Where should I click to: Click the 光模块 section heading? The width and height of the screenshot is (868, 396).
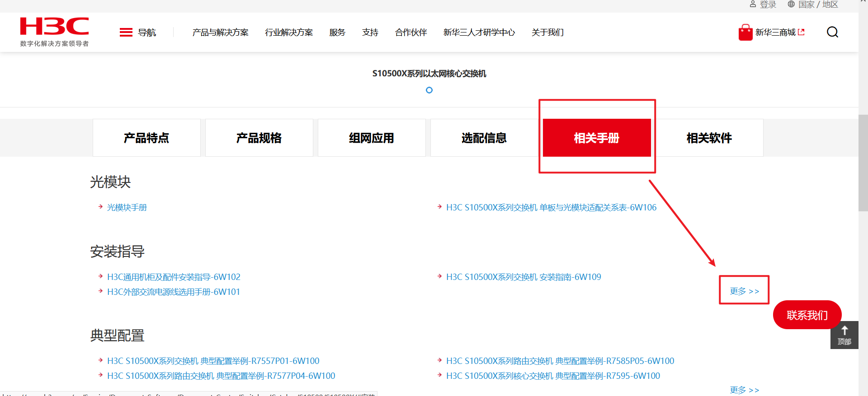110,182
